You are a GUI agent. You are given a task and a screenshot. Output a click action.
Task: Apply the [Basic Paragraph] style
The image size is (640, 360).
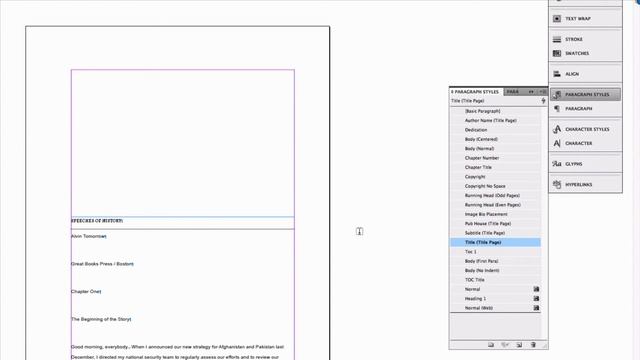[x=496, y=111]
